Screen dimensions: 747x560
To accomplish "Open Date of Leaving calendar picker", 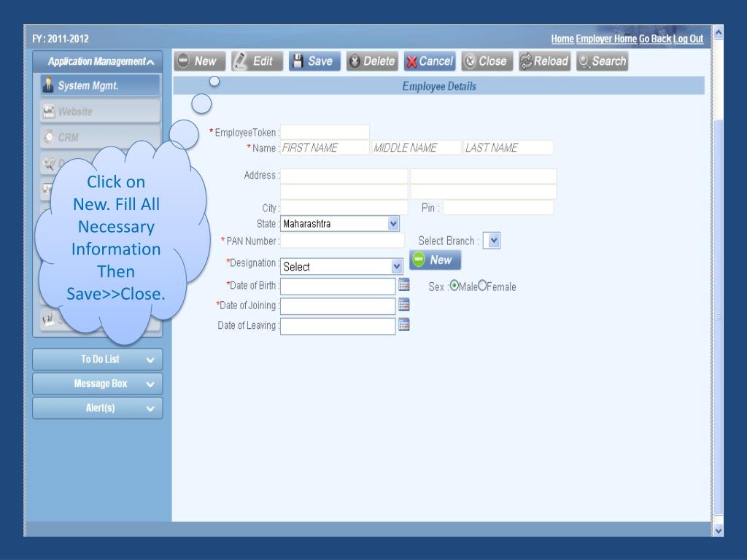I will (x=403, y=324).
